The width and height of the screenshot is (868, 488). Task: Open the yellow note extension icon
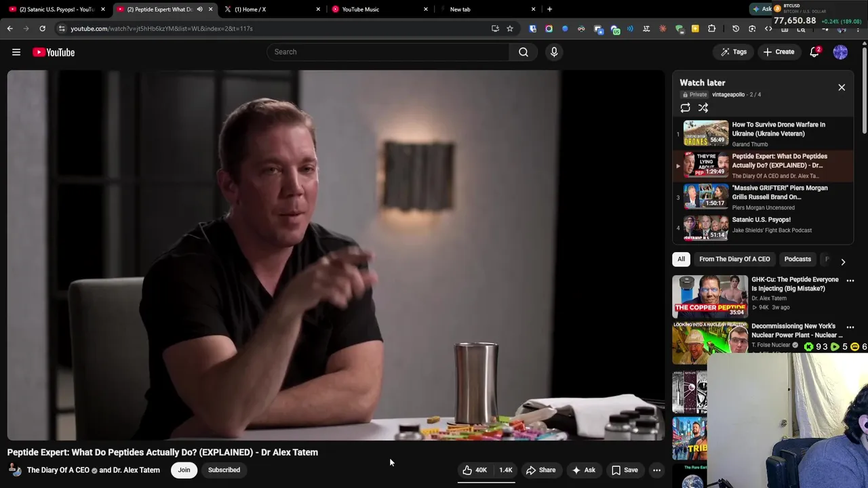695,28
